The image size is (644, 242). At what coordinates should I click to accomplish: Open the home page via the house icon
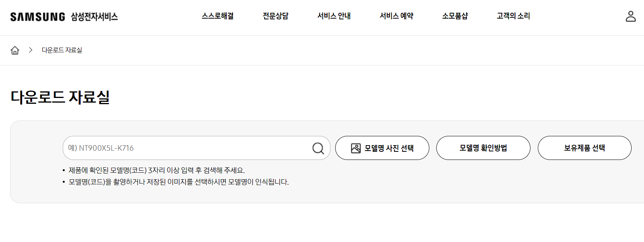[x=15, y=50]
